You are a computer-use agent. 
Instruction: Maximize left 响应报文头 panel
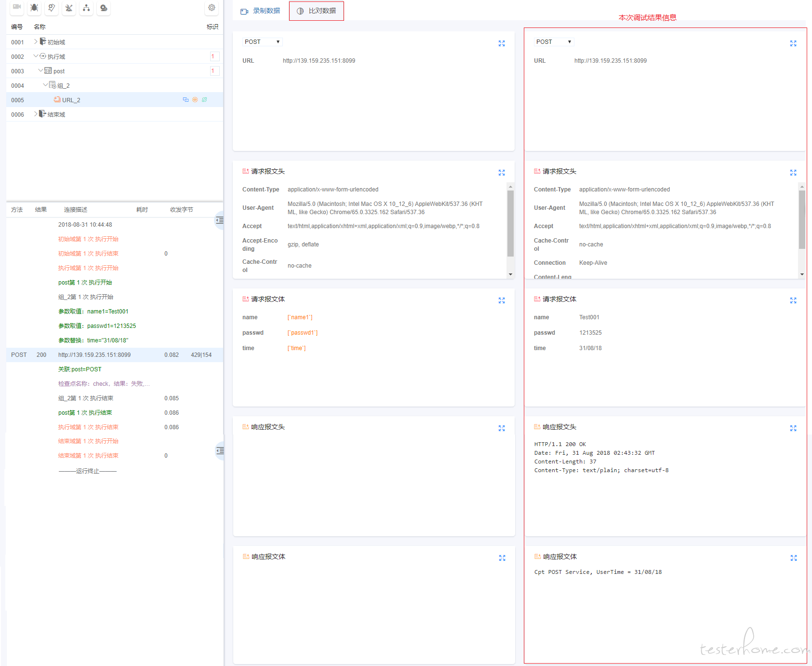[x=502, y=428]
